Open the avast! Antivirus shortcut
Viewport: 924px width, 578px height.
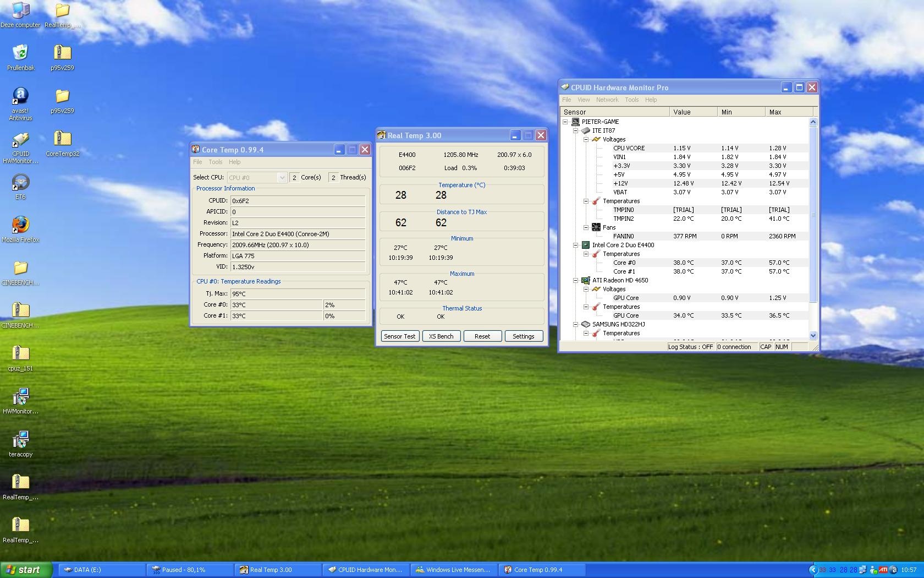20,96
